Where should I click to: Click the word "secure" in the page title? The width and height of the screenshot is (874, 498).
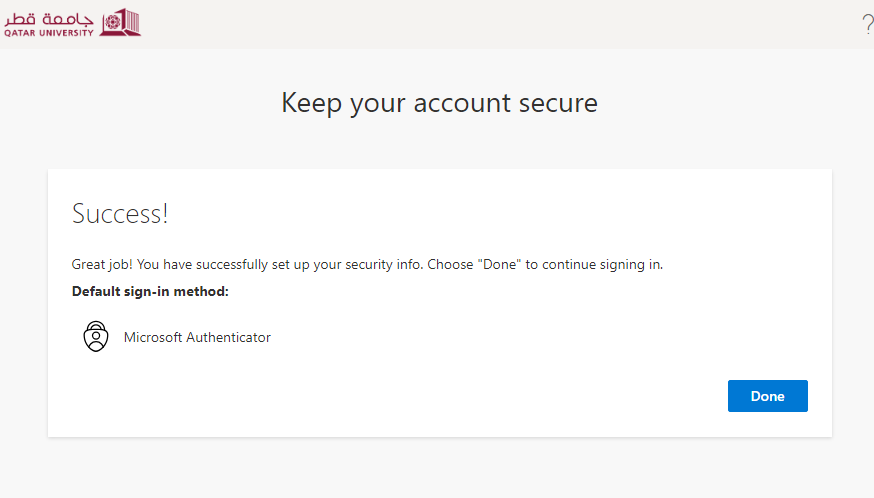click(x=558, y=102)
